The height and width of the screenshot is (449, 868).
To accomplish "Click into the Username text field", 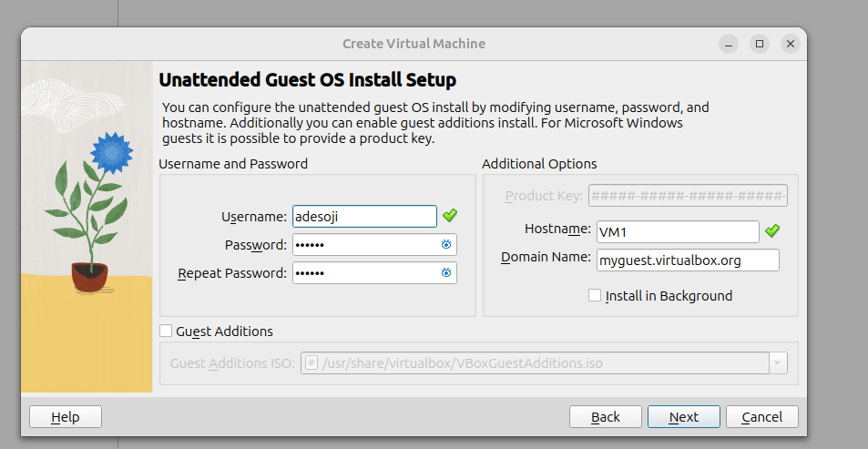I will point(364,216).
